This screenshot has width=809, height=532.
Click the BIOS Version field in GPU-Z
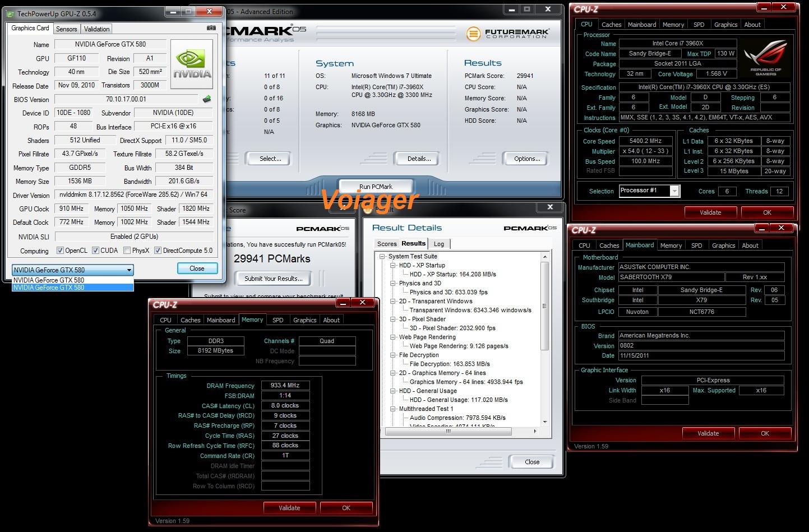126,99
